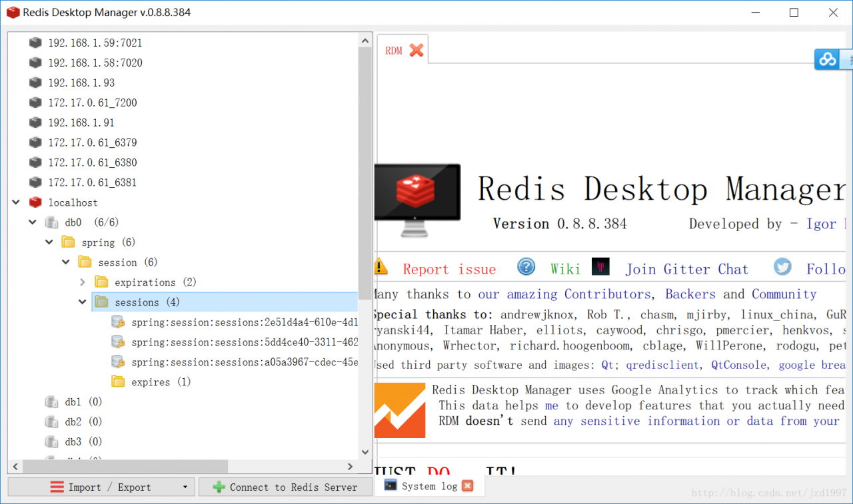The width and height of the screenshot is (853, 504).
Task: Click server icon for 172.17.0.61_7200
Action: [x=35, y=103]
